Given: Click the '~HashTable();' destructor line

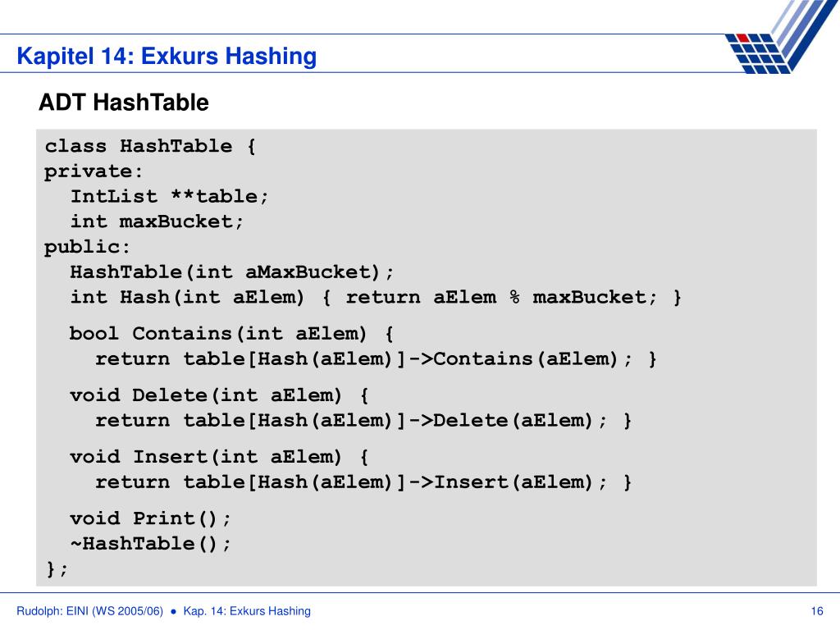Looking at the screenshot, I should tap(150, 544).
